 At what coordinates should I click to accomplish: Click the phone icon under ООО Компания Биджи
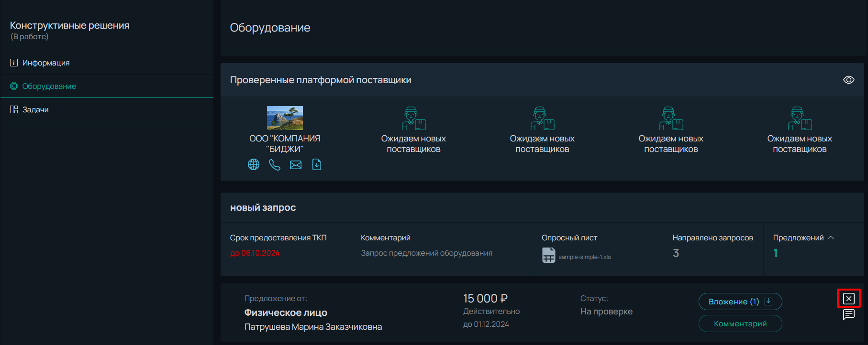275,165
